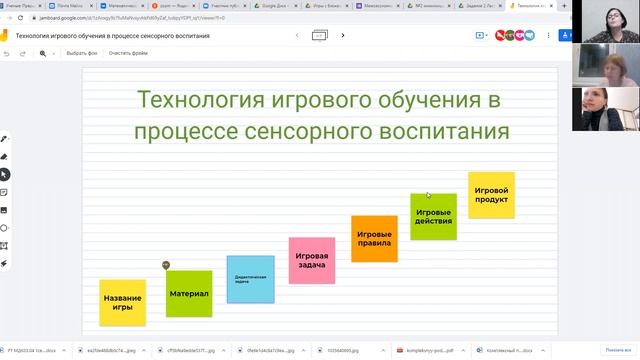Expand the zoom level dropdown arrow
The height and width of the screenshot is (360, 640).
pyautogui.click(x=53, y=53)
